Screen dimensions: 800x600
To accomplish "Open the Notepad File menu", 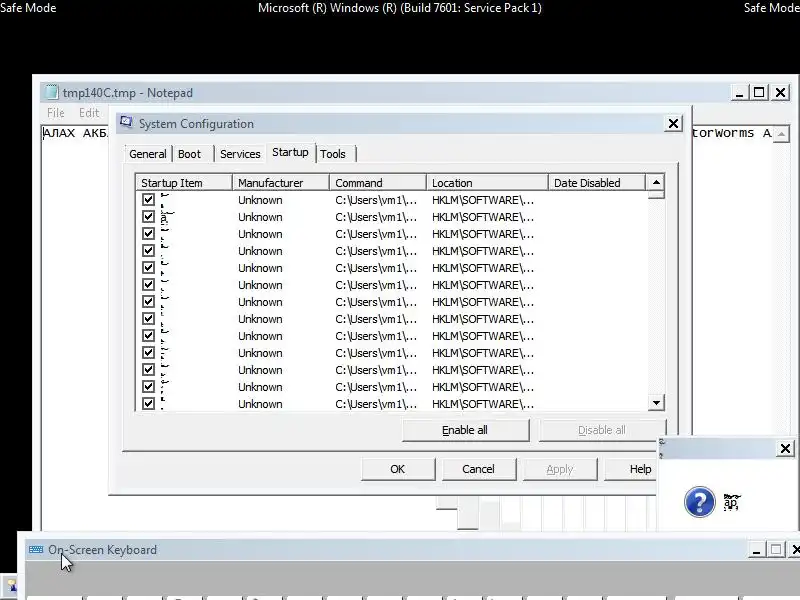I will (56, 112).
